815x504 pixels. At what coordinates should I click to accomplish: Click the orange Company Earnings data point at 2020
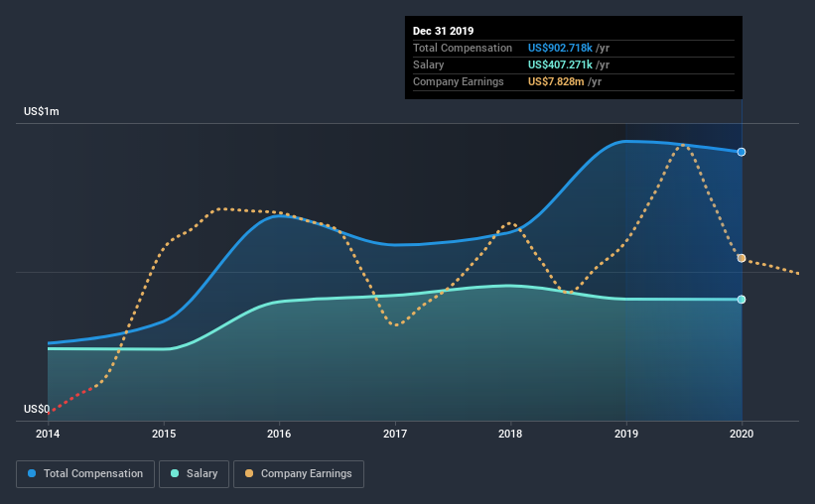(x=742, y=258)
